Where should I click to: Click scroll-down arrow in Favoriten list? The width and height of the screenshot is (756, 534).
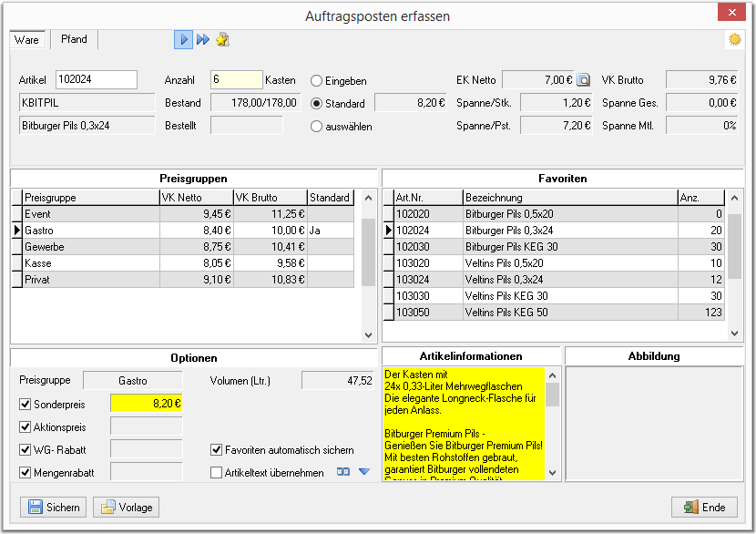pos(734,333)
